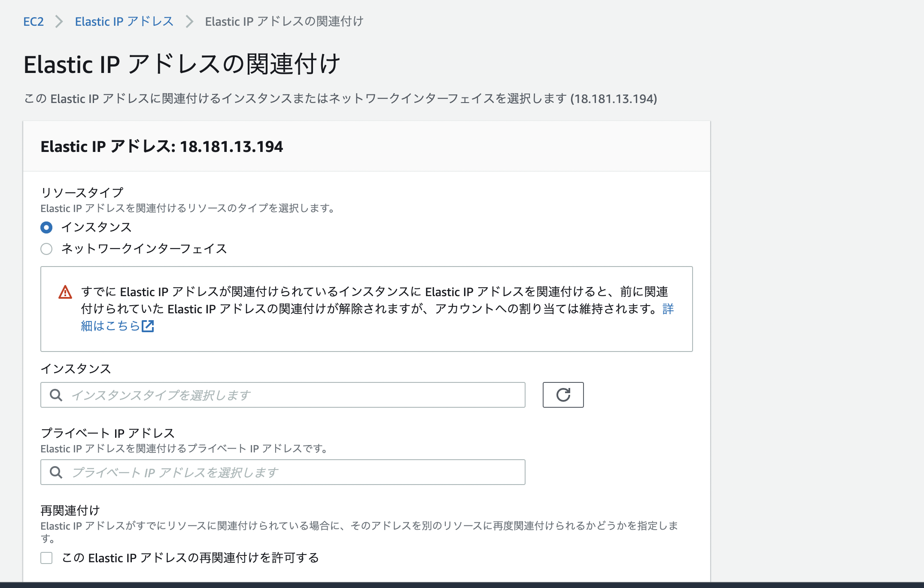Click the refresh instances icon button
The image size is (924, 588).
click(563, 395)
